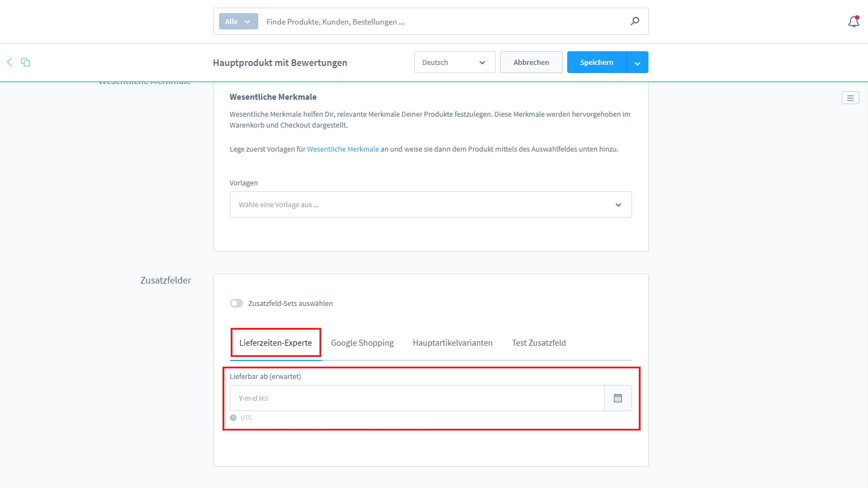Open the Test Zusatzfeld tab
The width and height of the screenshot is (868, 488).
click(538, 343)
